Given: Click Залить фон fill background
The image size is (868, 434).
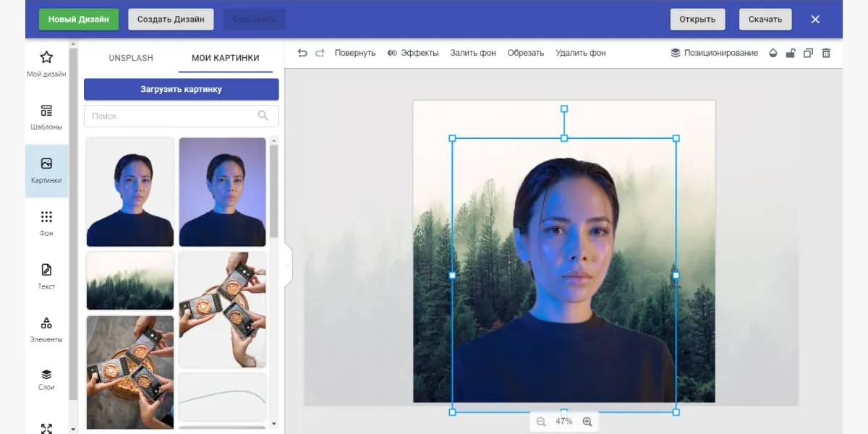Looking at the screenshot, I should (473, 53).
